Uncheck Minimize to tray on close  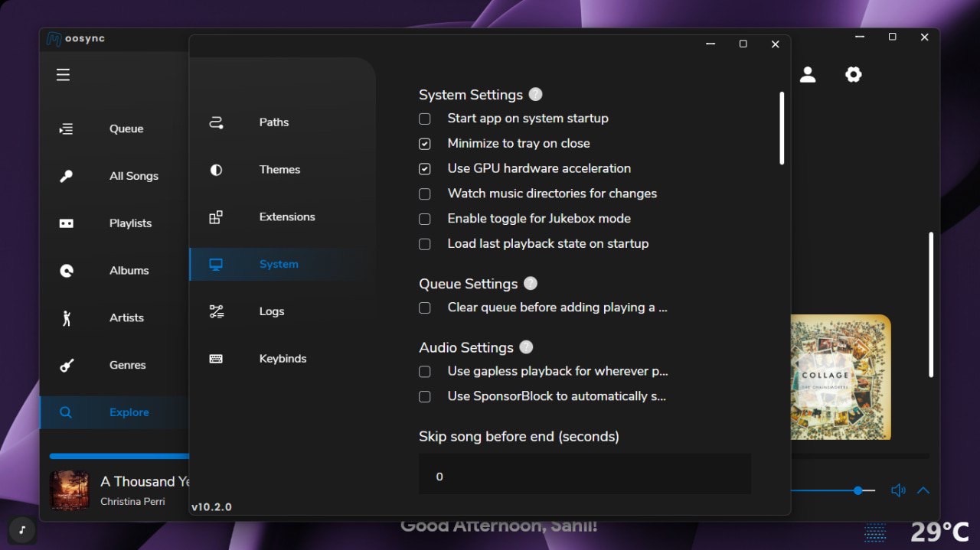[424, 144]
